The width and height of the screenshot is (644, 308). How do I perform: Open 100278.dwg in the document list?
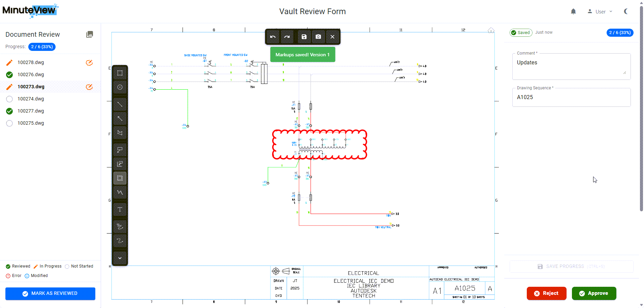pos(31,62)
